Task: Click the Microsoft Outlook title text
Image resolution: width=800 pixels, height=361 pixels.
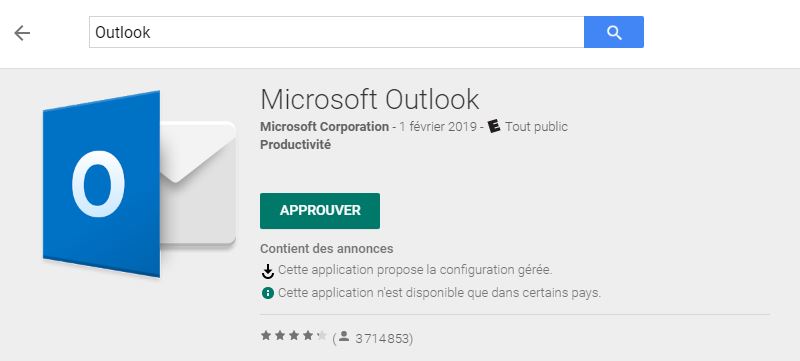Action: (x=370, y=99)
